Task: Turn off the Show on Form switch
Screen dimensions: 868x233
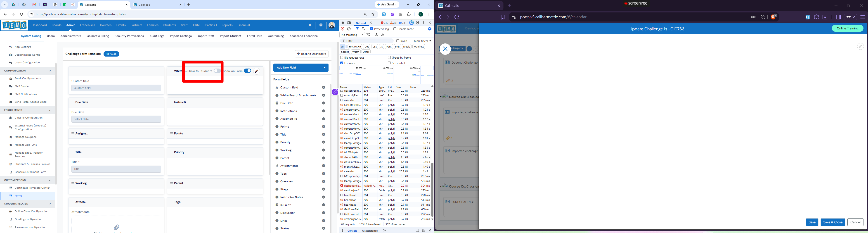Action: tap(248, 71)
